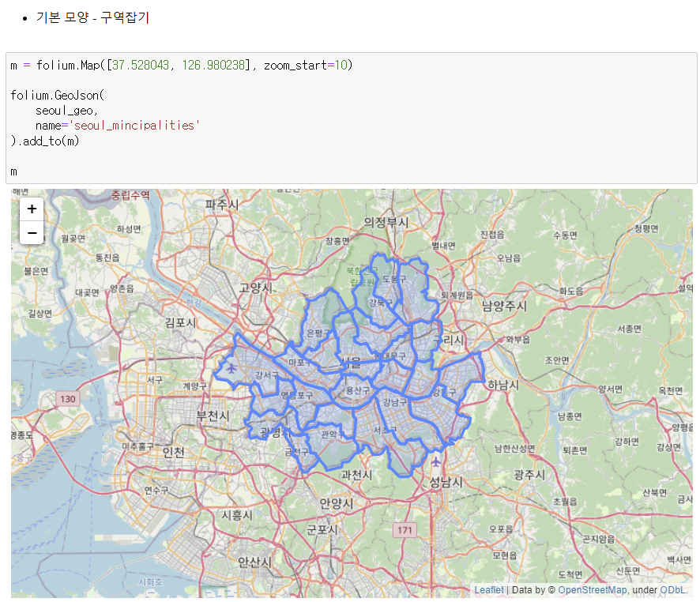Click the 곤지암읍 label
700x602 pixels.
pos(598,539)
